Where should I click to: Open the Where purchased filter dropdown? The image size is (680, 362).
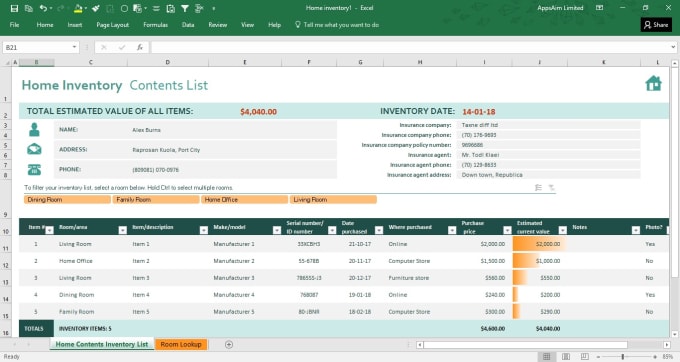(x=452, y=230)
